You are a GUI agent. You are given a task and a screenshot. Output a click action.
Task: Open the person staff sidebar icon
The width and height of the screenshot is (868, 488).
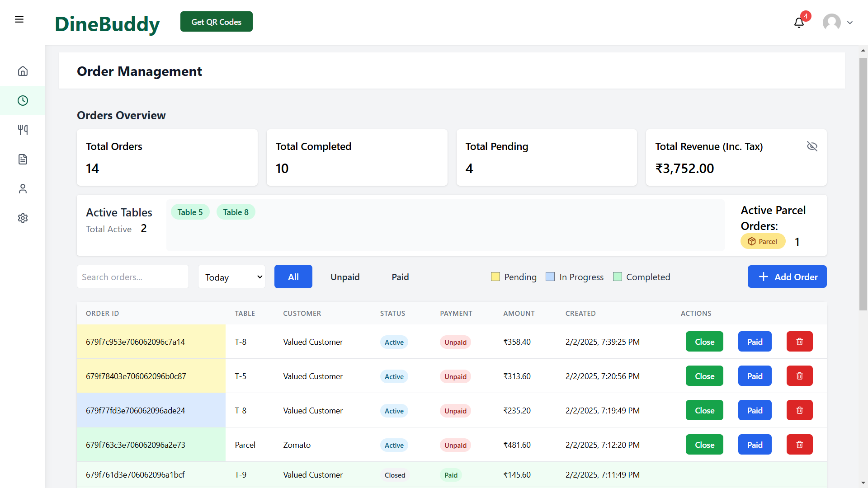[23, 188]
